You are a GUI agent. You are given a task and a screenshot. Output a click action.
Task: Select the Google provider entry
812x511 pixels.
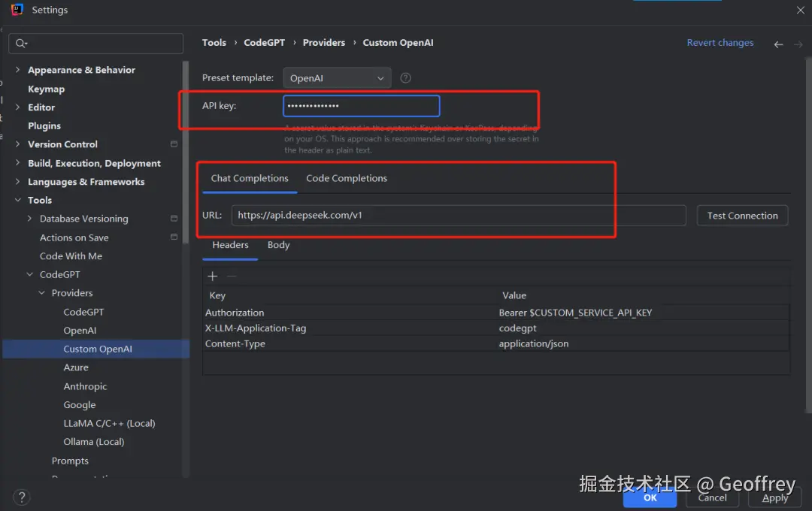pos(79,405)
